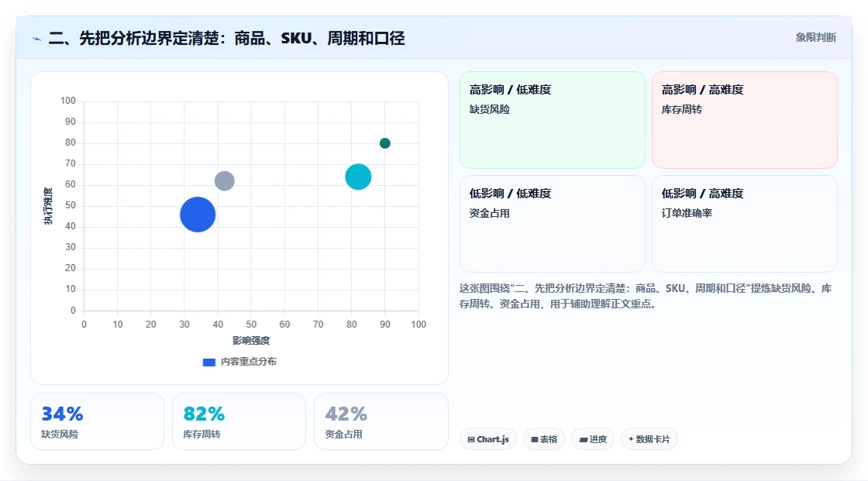Viewport: 868px width, 481px height.
Task: Select the 42% 资金占用 stat card
Action: point(381,421)
